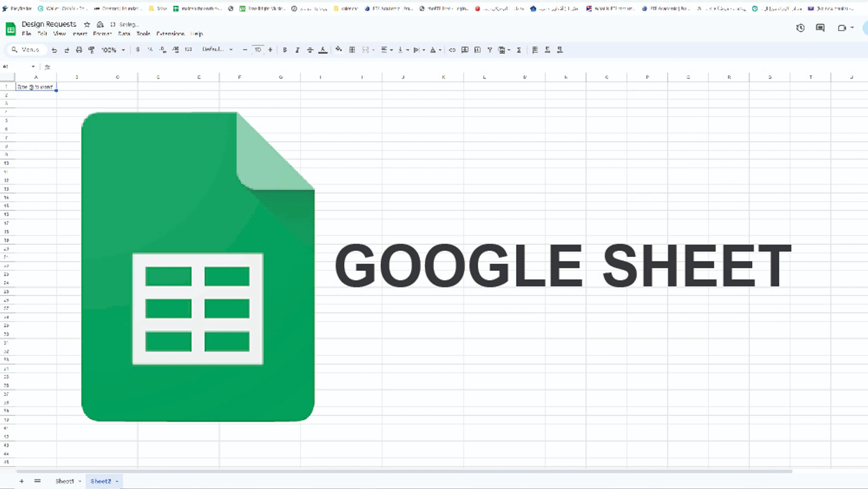Select cell A1

[x=36, y=87]
